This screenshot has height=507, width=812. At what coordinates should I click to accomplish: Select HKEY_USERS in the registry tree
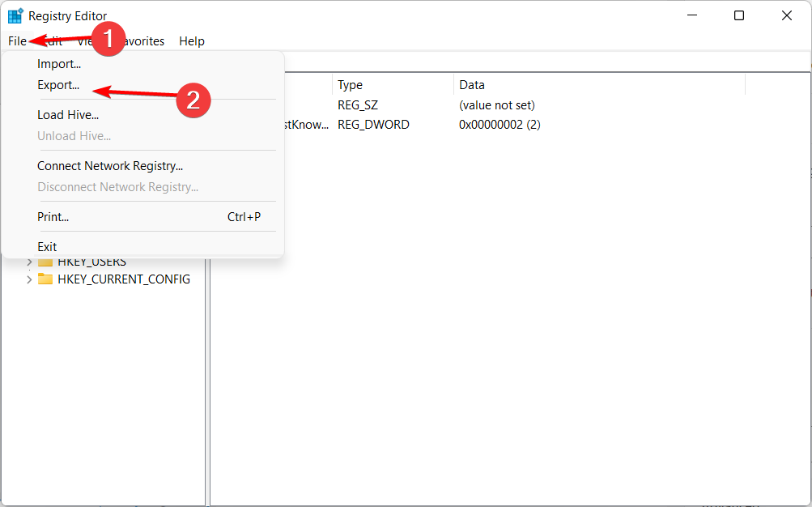(91, 261)
